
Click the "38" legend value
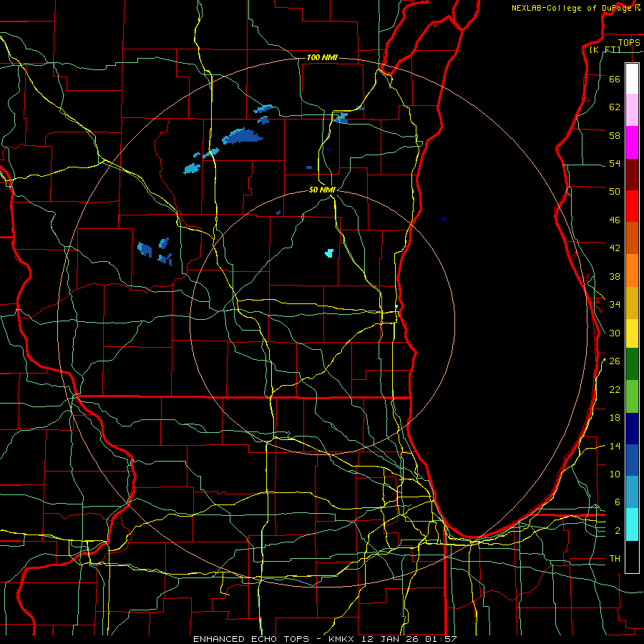(x=615, y=276)
